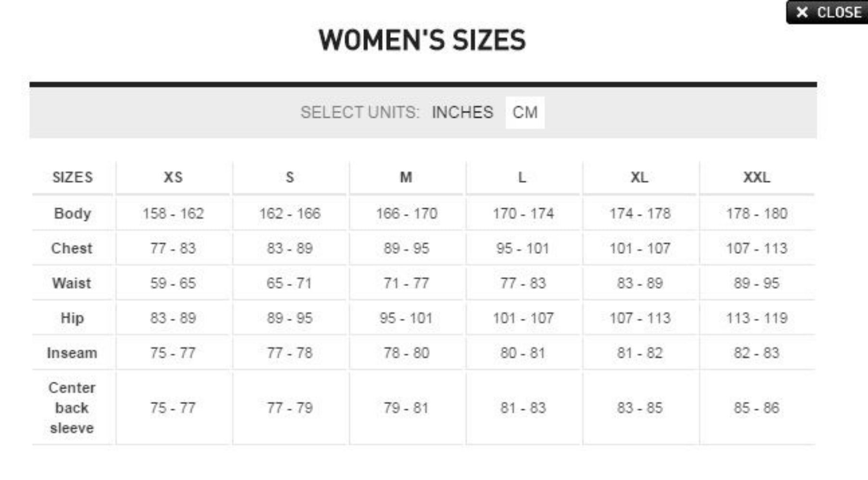Click the Body row label
Viewport: 868px width, 480px height.
(x=72, y=213)
